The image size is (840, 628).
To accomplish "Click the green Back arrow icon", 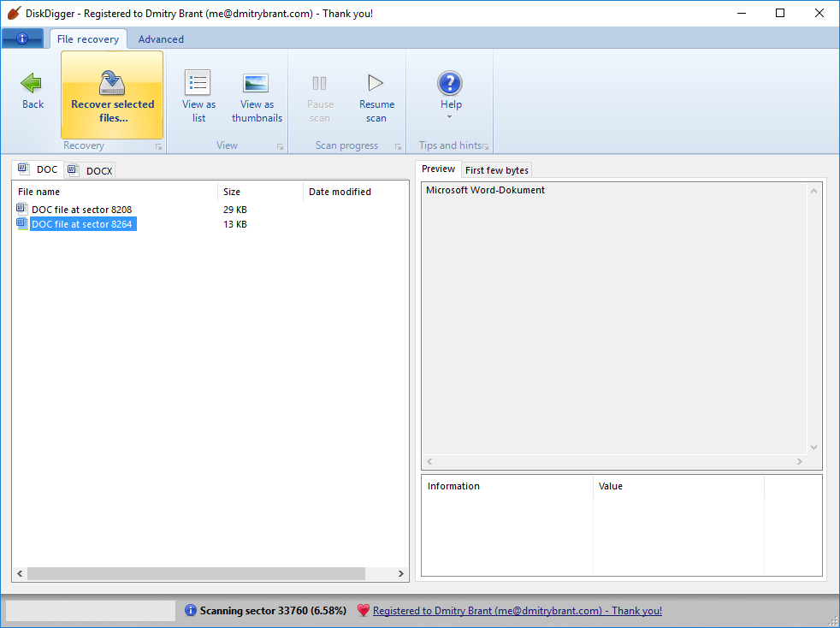I will coord(31,83).
